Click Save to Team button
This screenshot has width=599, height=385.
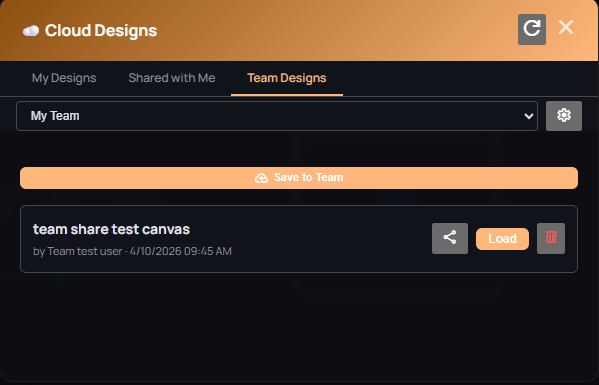pyautogui.click(x=299, y=178)
